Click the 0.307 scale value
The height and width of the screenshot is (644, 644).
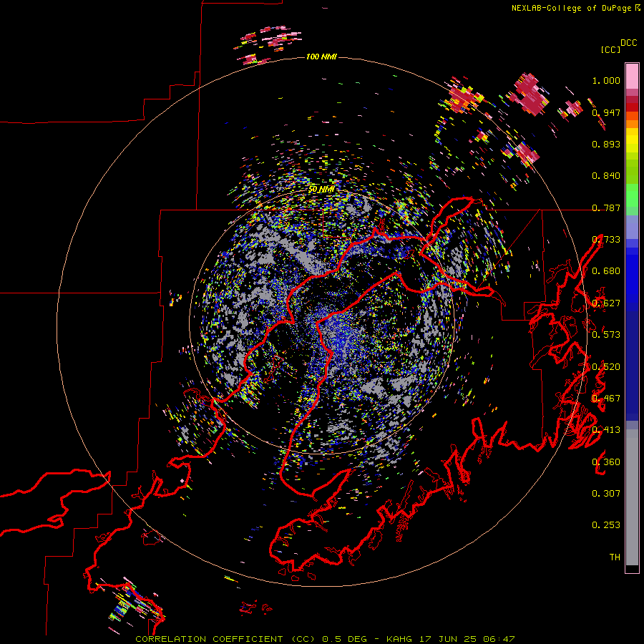pos(606,494)
